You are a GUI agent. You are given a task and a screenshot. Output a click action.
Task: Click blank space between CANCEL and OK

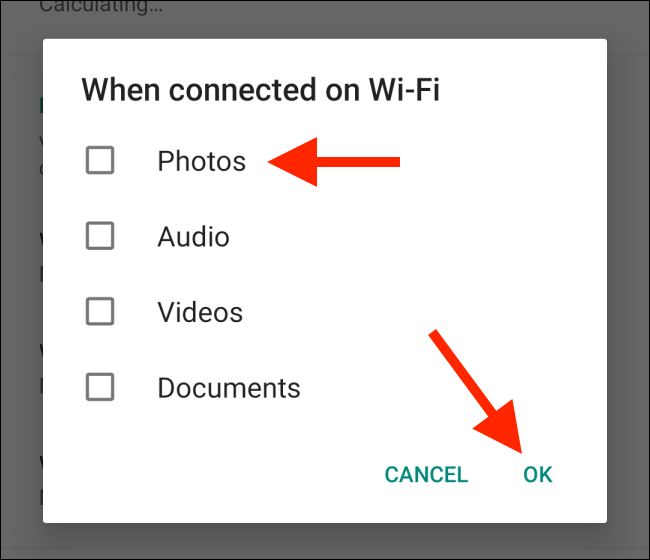pyautogui.click(x=495, y=475)
